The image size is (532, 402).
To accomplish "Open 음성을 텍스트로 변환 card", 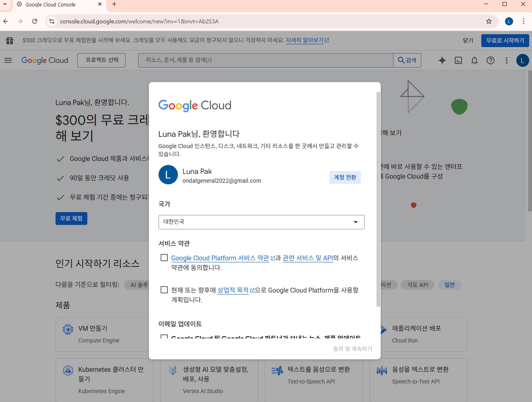I will point(419,380).
